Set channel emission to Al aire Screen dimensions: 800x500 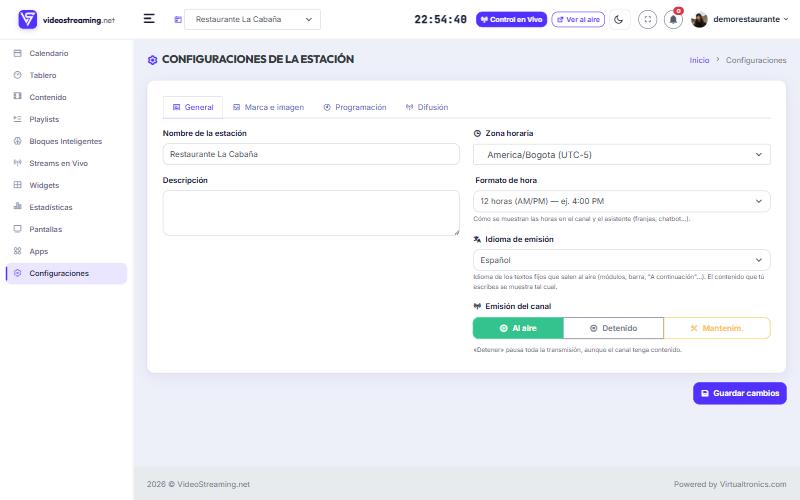click(518, 328)
